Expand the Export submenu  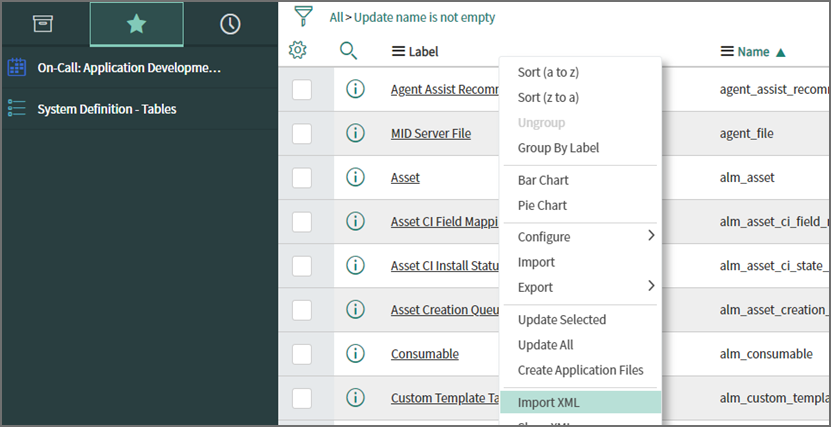tap(585, 287)
